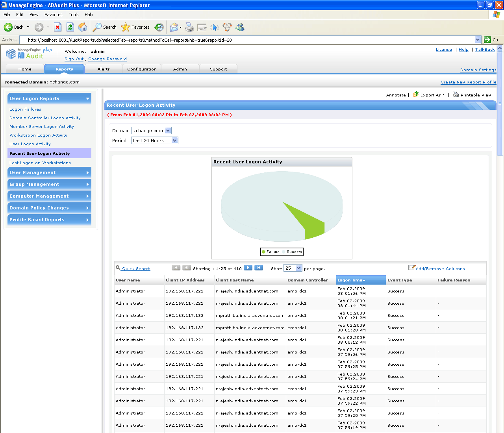
Task: Click the green Failure legend swatch
Action: (263, 252)
